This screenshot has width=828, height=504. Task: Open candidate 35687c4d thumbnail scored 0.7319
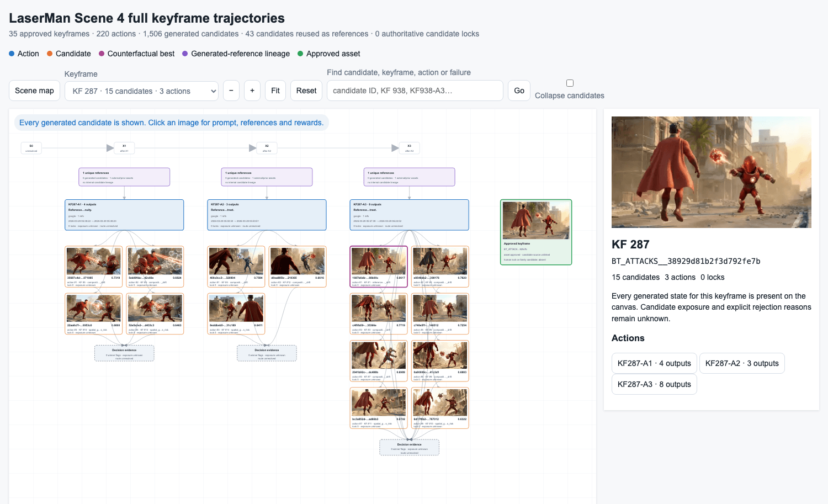pos(94,261)
